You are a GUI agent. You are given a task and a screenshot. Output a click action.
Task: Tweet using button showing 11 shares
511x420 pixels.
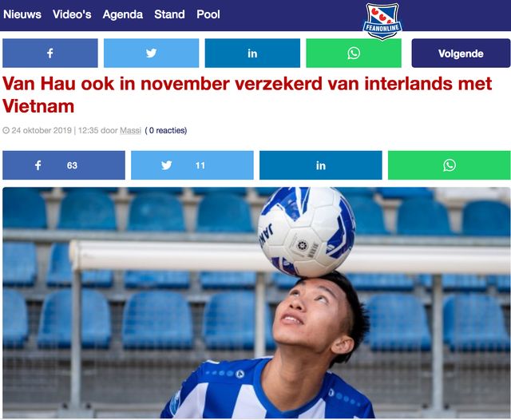tap(192, 165)
